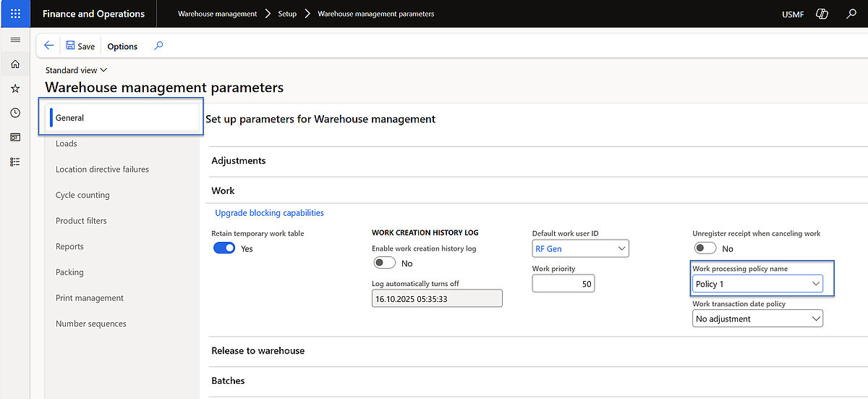Open the app launcher waffle icon
This screenshot has width=868, height=399.
pyautogui.click(x=15, y=14)
